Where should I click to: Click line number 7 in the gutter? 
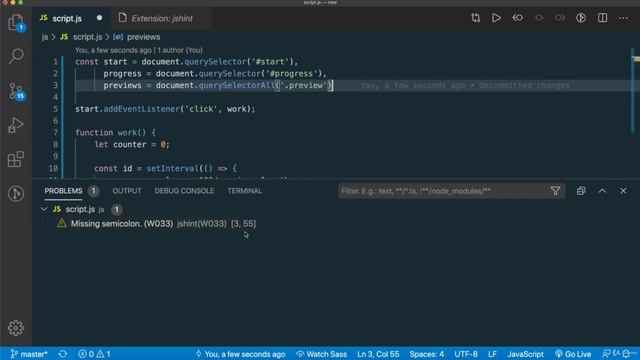[55, 132]
